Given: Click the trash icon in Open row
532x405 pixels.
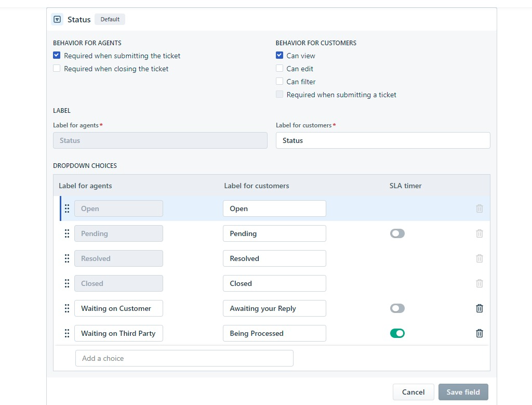Looking at the screenshot, I should (480, 208).
